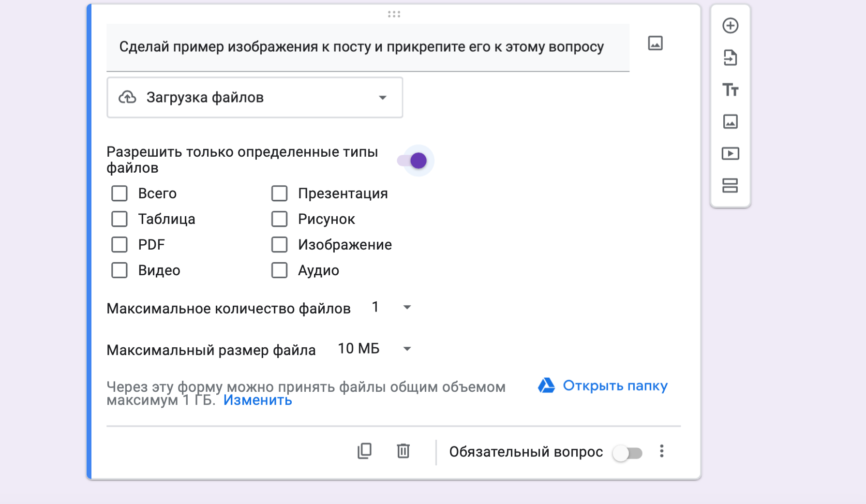
Task: Click the Google Drive icon beside Открыть папку
Action: point(546,385)
